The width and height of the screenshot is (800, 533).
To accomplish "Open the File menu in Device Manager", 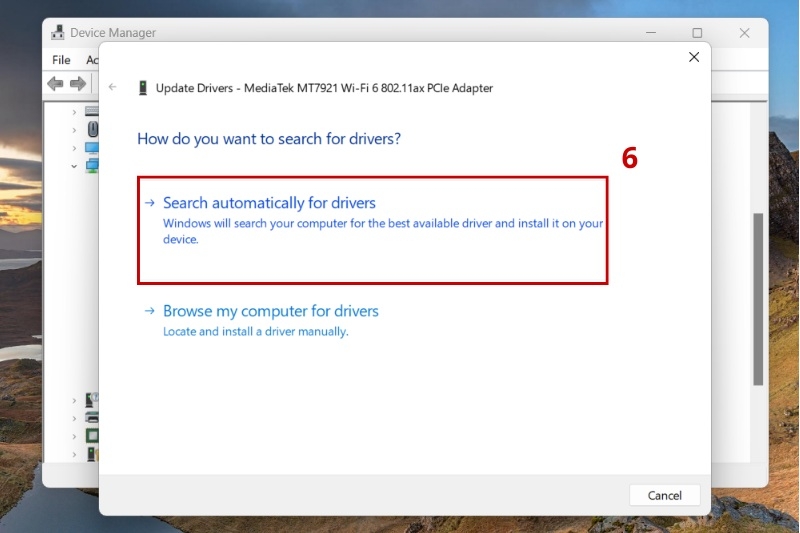I will pyautogui.click(x=61, y=60).
